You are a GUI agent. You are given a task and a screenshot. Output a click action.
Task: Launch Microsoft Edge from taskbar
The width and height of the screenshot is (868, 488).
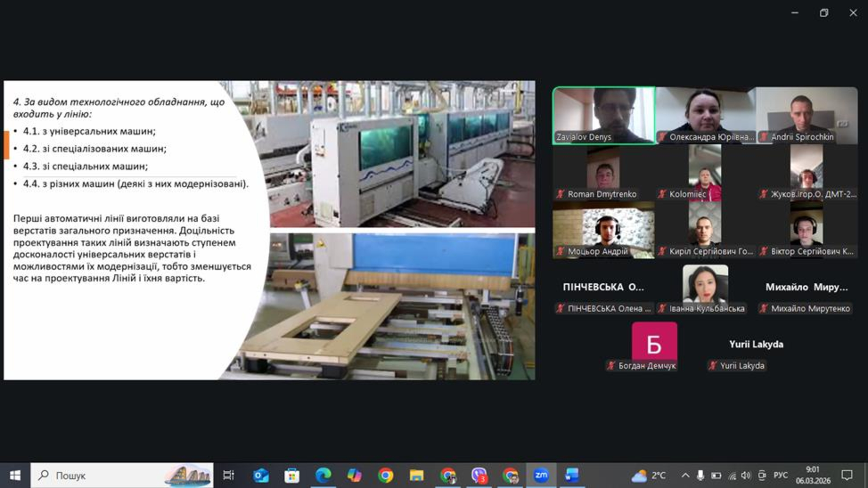pos(323,475)
